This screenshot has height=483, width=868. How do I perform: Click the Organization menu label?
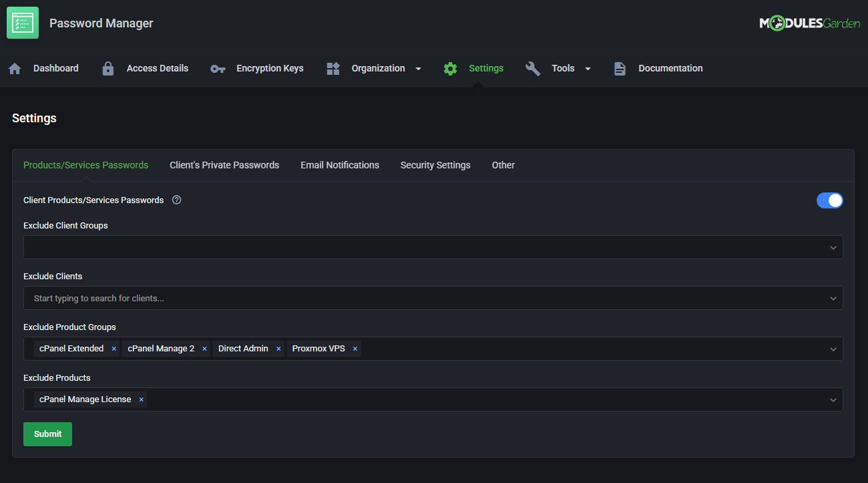point(378,68)
